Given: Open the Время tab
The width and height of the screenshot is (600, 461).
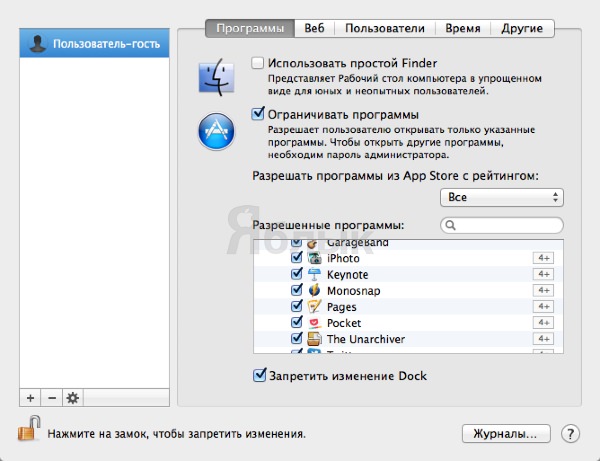Looking at the screenshot, I should click(463, 28).
